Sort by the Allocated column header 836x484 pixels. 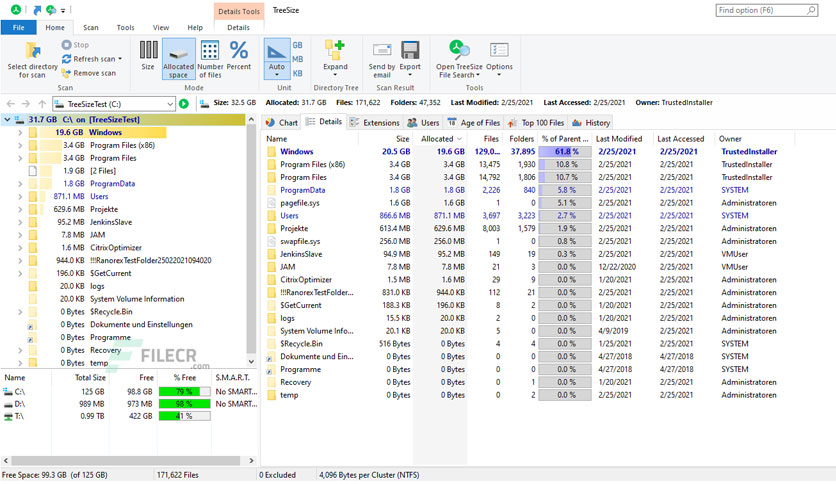coord(440,139)
